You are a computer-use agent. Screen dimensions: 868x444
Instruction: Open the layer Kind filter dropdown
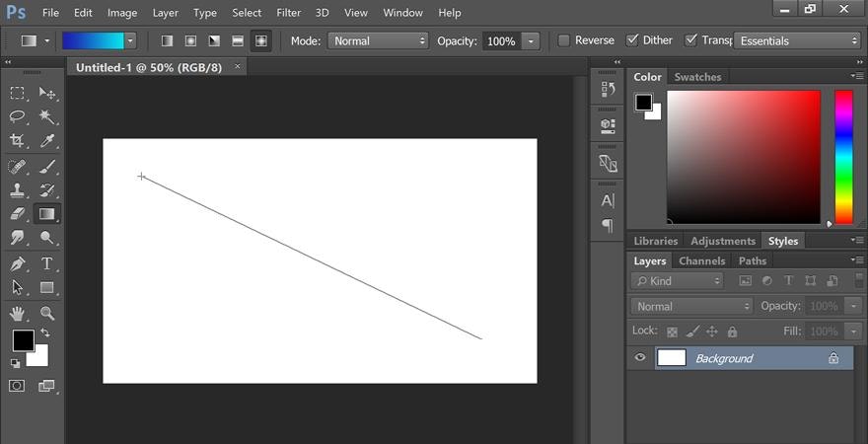677,280
